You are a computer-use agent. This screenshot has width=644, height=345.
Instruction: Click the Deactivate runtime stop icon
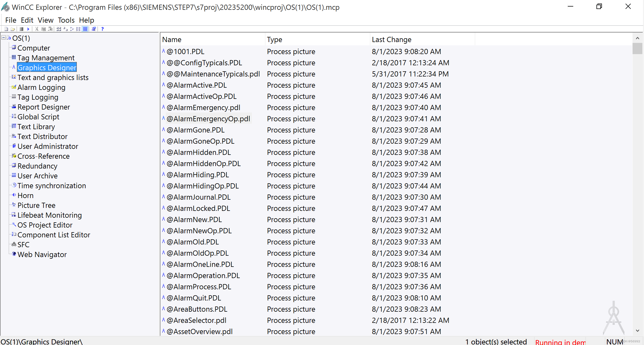21,29
